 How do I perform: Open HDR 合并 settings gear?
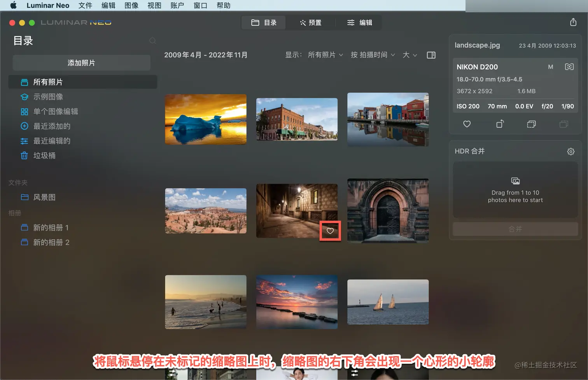point(570,151)
